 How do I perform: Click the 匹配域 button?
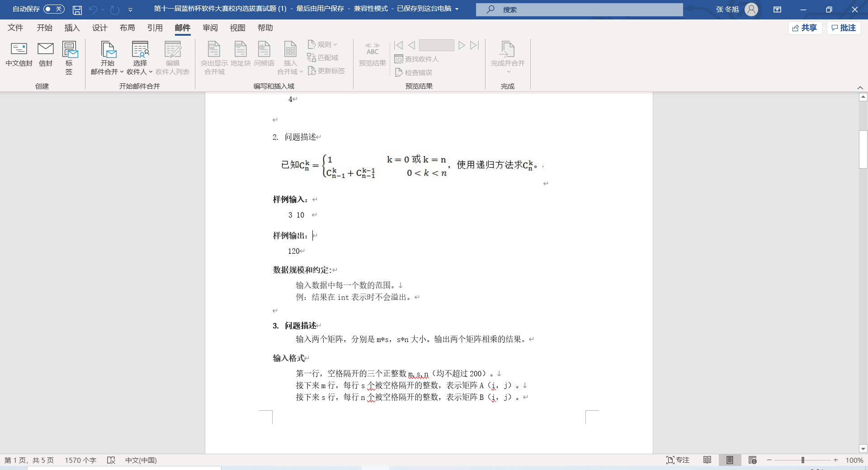[x=322, y=57]
